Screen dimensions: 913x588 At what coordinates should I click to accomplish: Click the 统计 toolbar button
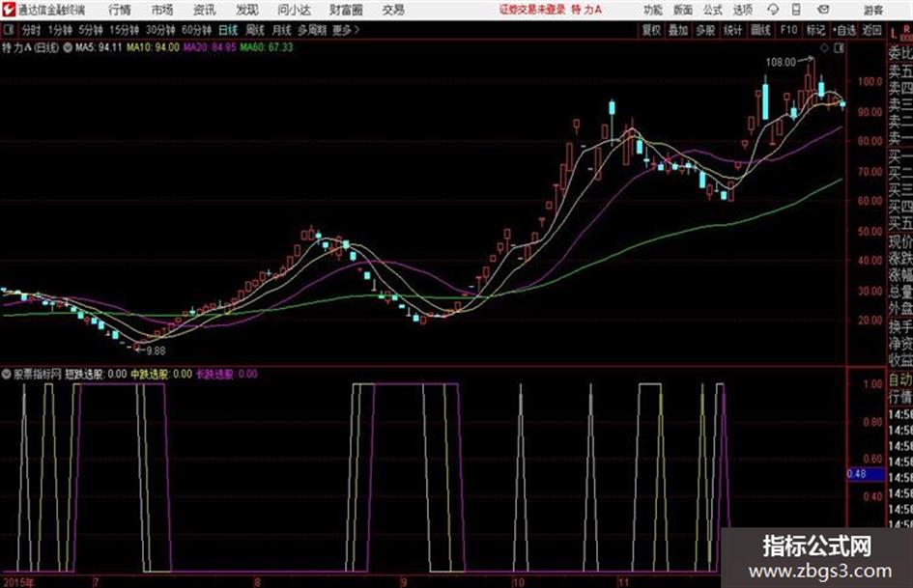(733, 30)
